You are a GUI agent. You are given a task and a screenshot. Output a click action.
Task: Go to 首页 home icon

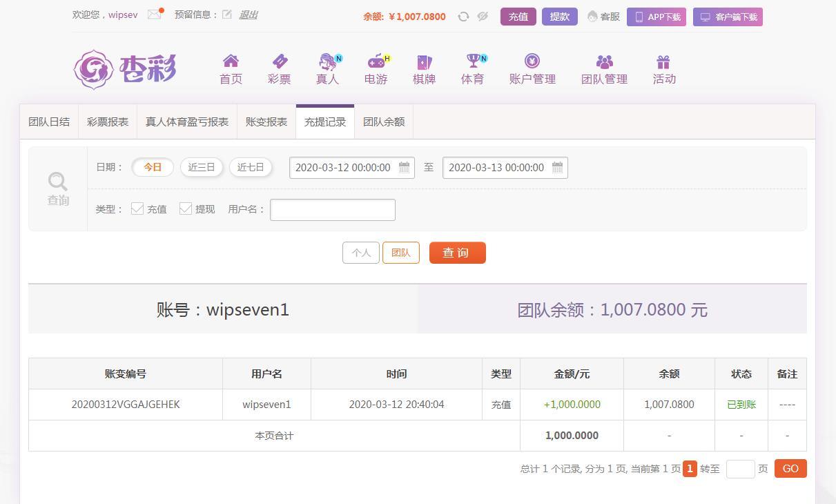click(231, 70)
